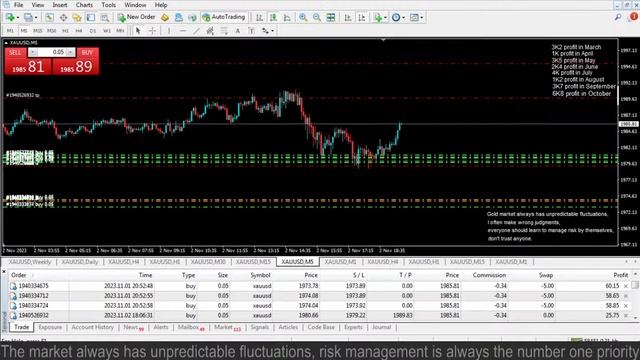Click the New Order button
The height and width of the screenshot is (360, 640).
[x=136, y=17]
